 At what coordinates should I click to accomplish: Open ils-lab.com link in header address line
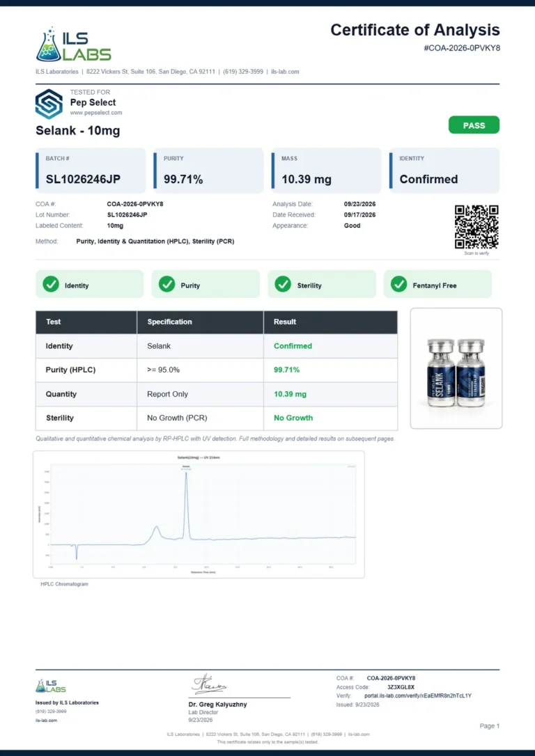tap(285, 72)
